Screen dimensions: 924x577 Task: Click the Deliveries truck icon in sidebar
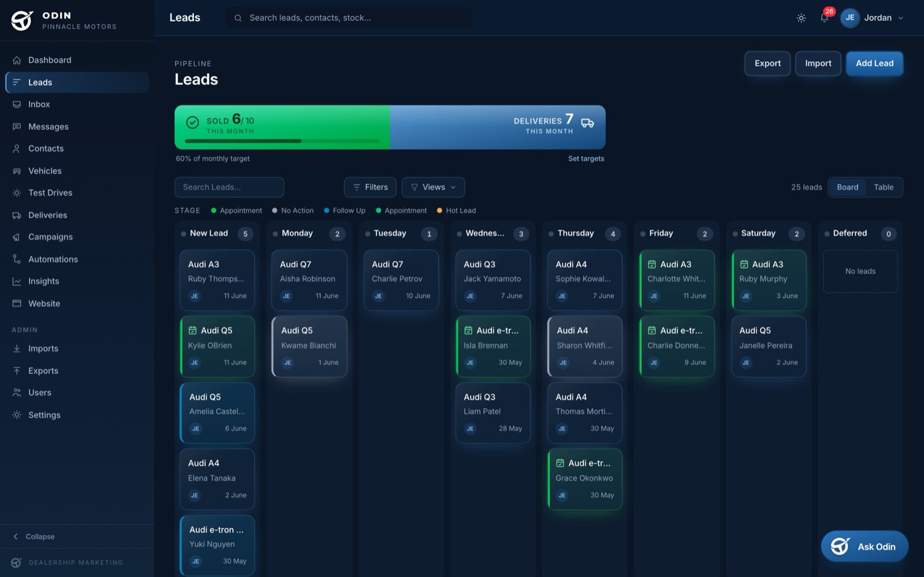[17, 215]
